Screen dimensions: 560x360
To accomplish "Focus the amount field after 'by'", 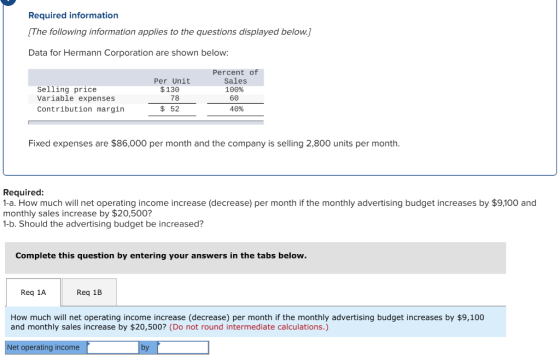I will point(183,347).
